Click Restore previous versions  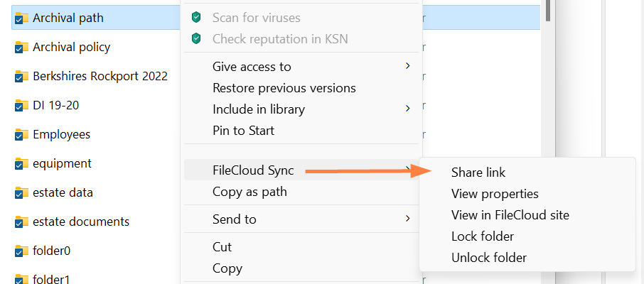pos(284,88)
